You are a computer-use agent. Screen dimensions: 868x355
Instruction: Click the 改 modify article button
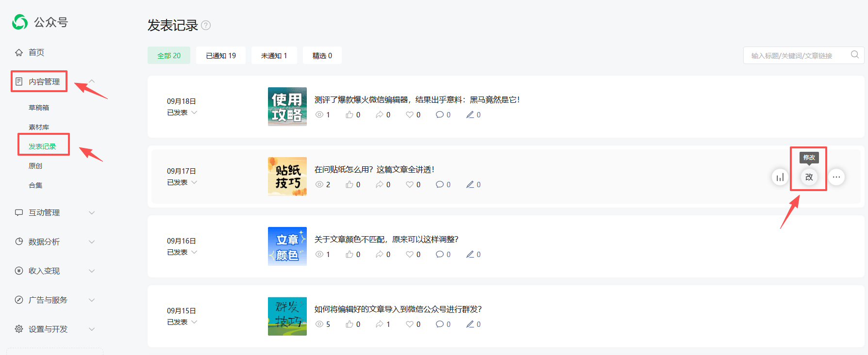[809, 177]
